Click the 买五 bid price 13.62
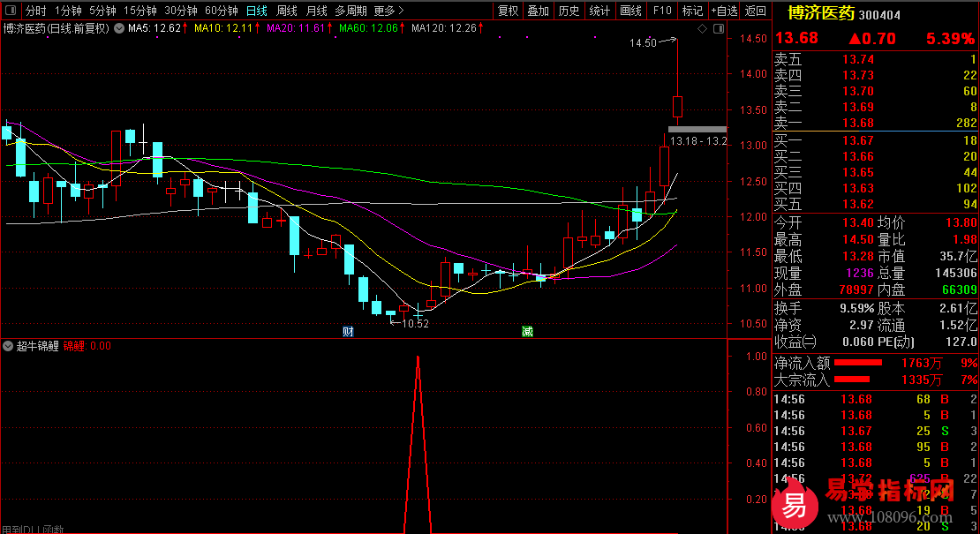This screenshot has width=980, height=534. (x=858, y=204)
